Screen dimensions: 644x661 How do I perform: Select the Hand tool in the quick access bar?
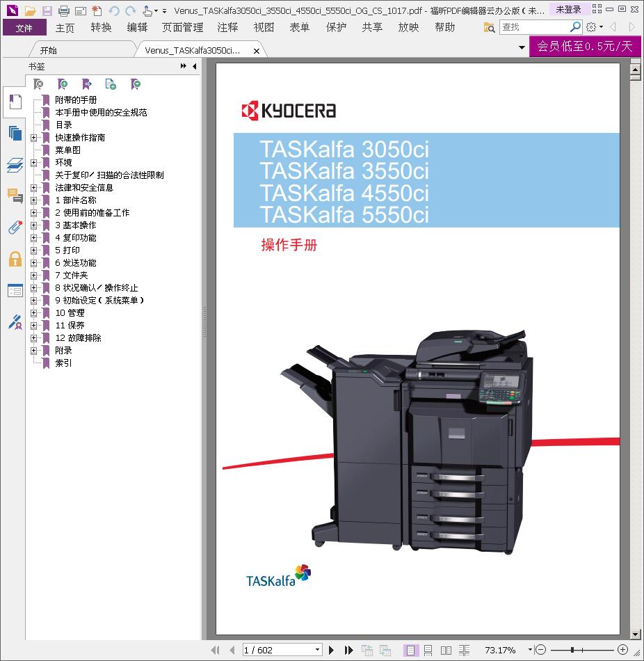[x=147, y=10]
